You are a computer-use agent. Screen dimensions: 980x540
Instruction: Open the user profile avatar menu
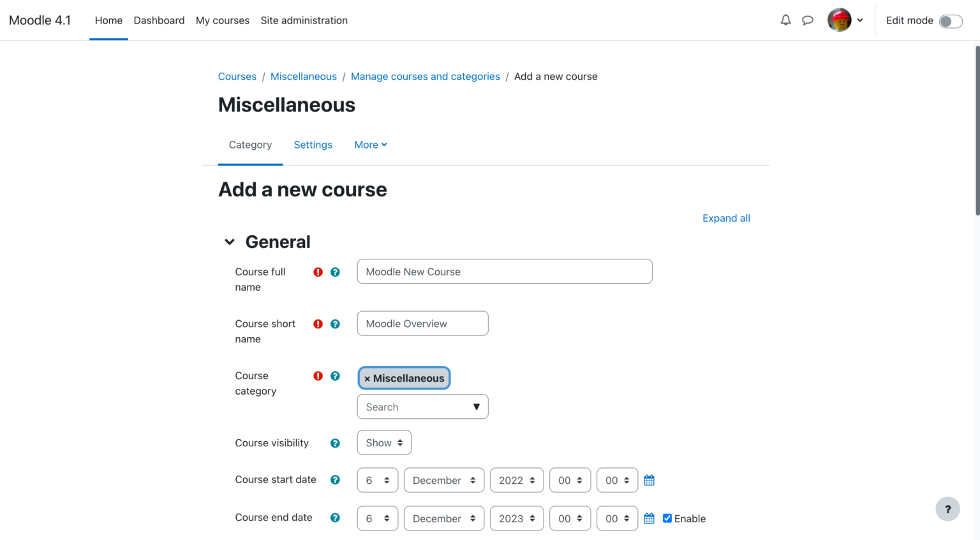pos(841,20)
